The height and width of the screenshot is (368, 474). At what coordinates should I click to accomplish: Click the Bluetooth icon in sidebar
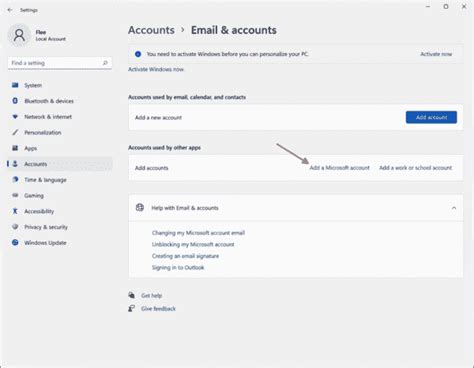tap(15, 101)
